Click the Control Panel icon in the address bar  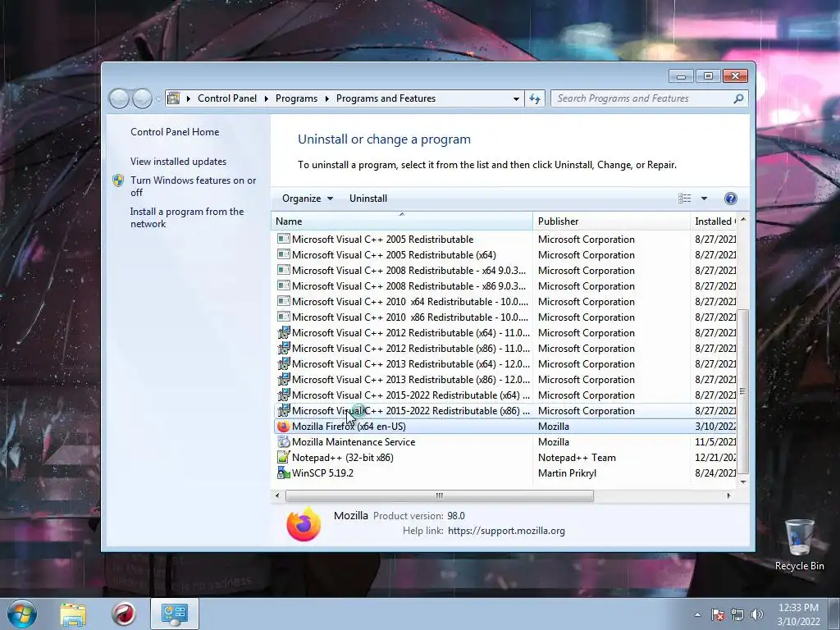(174, 98)
